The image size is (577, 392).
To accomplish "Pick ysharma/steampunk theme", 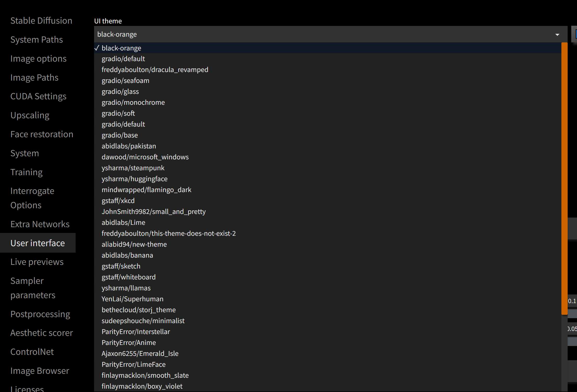I will [x=328, y=168].
